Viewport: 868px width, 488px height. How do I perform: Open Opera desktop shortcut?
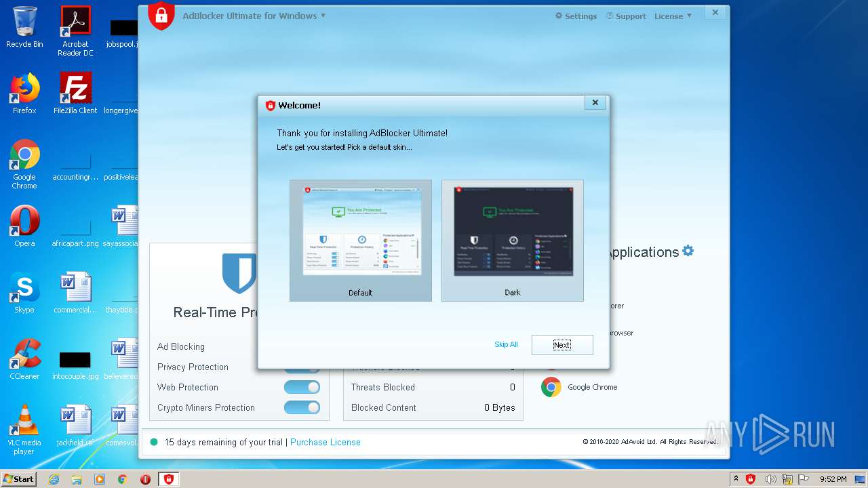[24, 226]
